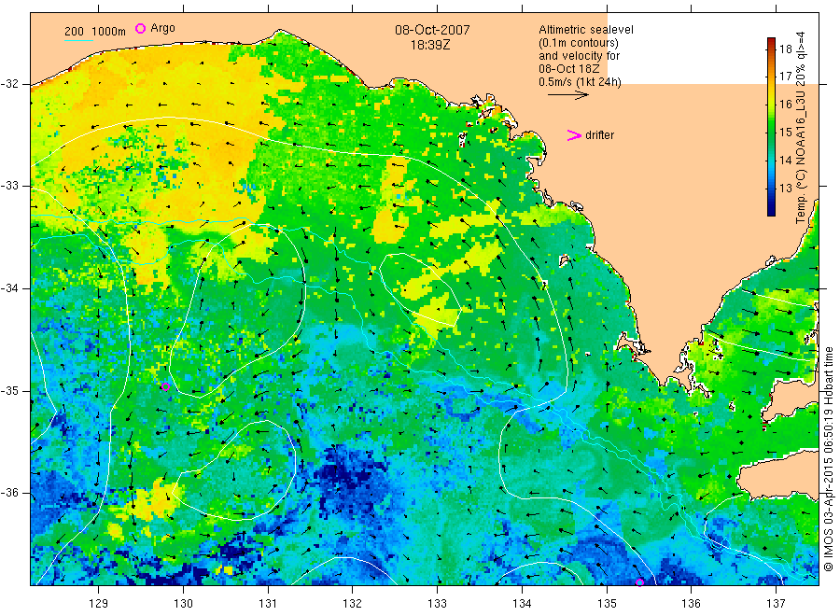
Task: Click the color bar tick label 14
Action: tap(785, 160)
